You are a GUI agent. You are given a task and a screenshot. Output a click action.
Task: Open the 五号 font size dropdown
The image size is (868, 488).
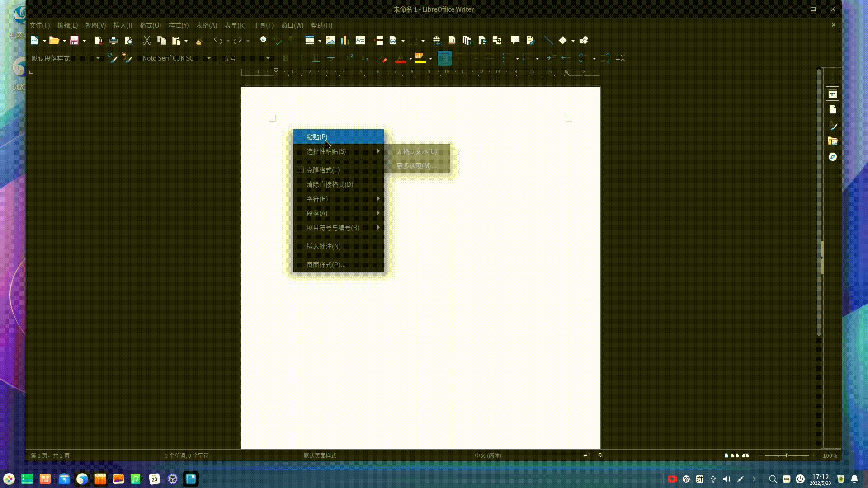[268, 58]
